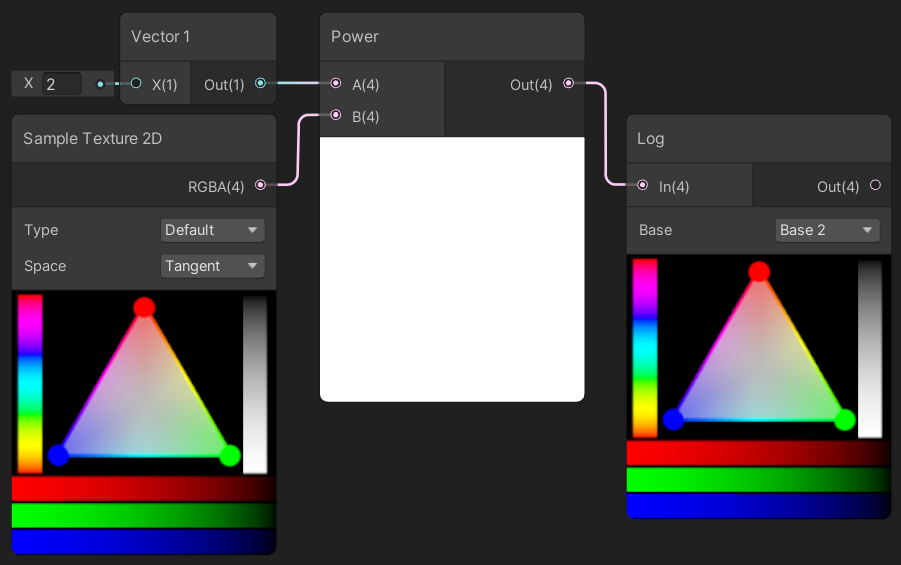Click the Sample Texture 2D preview image
Image resolution: width=901 pixels, height=565 pixels.
(143, 422)
